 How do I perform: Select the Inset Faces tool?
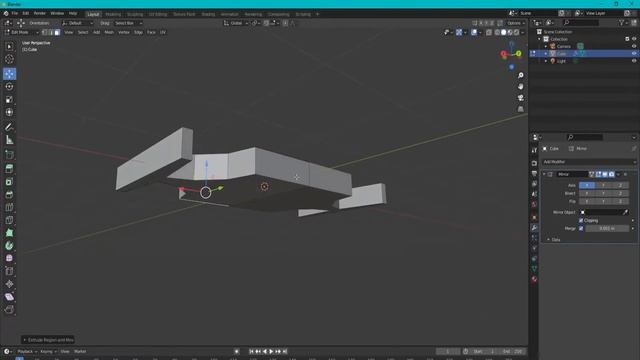click(x=9, y=182)
